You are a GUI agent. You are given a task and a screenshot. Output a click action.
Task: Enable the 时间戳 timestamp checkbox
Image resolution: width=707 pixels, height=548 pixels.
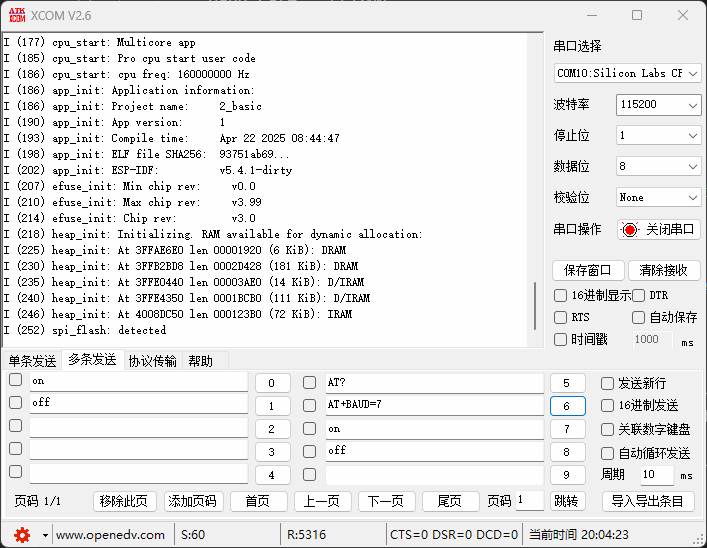click(x=560, y=339)
